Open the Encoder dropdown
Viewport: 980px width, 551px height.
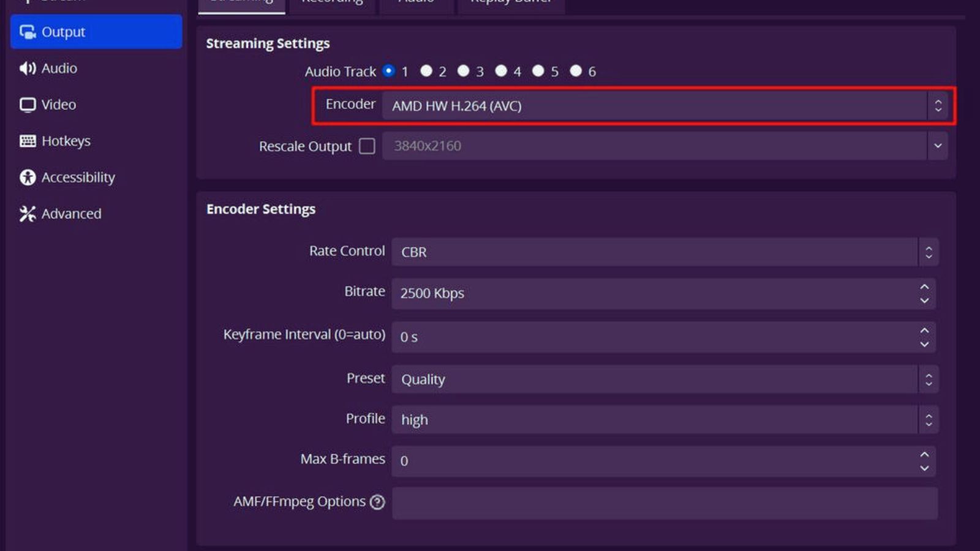pyautogui.click(x=665, y=106)
